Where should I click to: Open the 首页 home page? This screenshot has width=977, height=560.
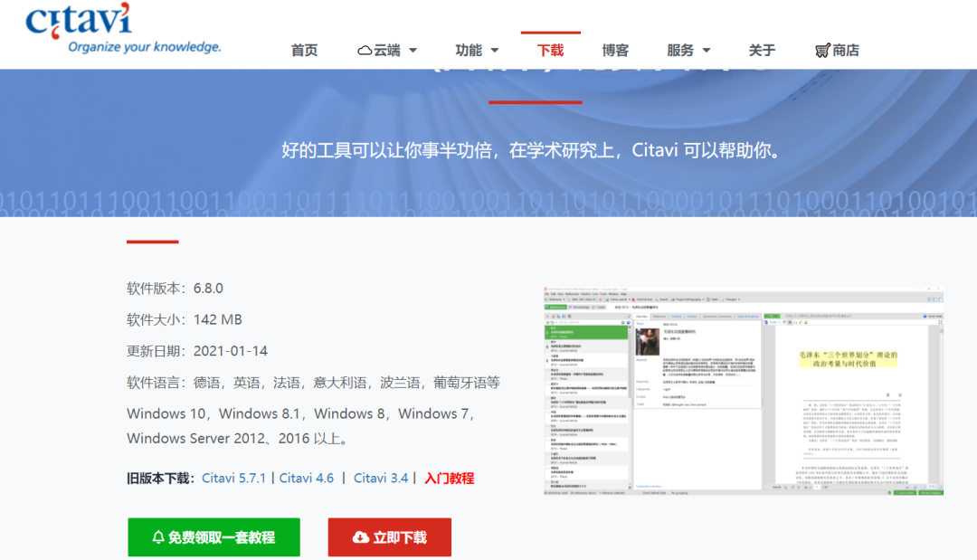coord(304,51)
